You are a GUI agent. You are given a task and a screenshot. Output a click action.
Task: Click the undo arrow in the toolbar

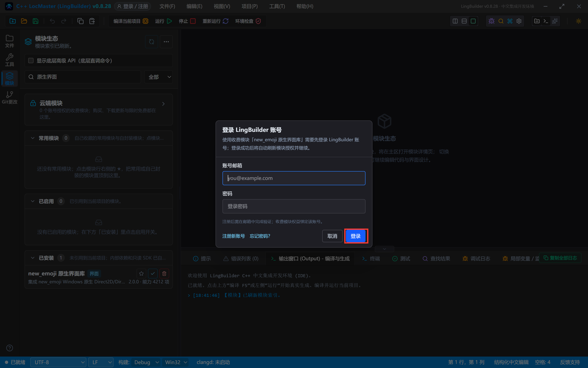point(52,21)
